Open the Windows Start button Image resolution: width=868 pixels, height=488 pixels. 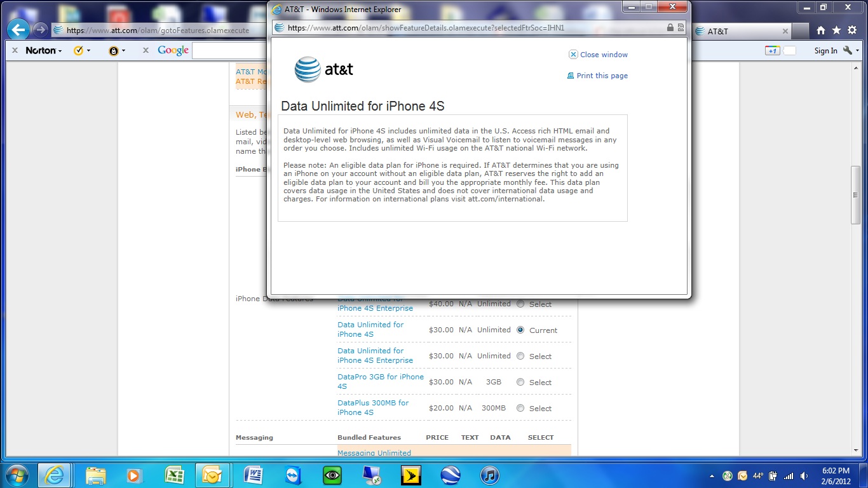tap(17, 475)
